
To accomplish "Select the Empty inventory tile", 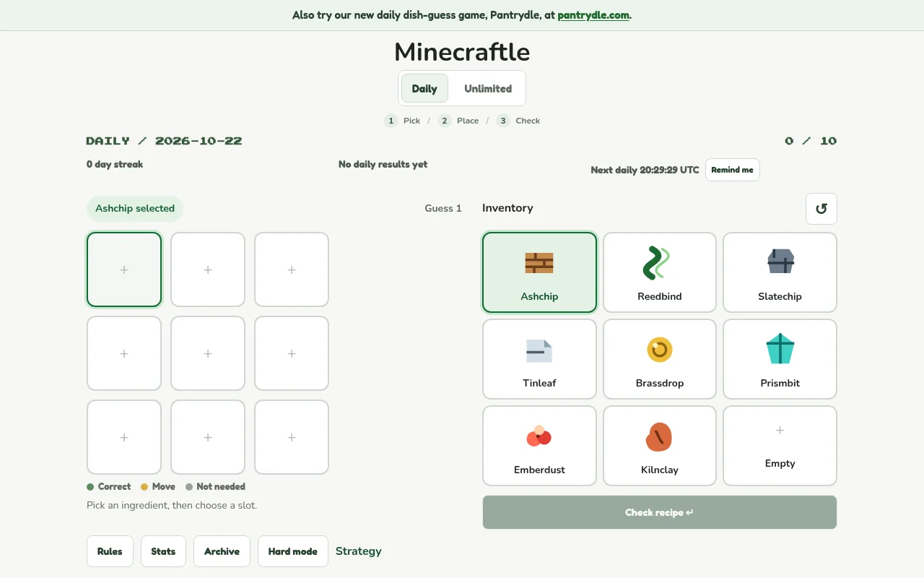I will tap(780, 446).
